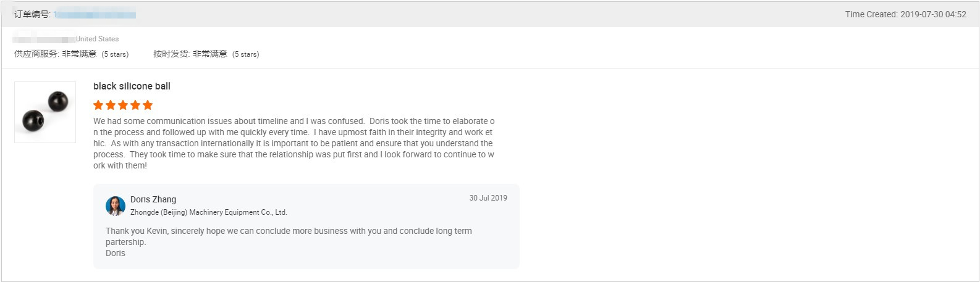Image resolution: width=980 pixels, height=282 pixels.
Task: Open the "black silicone ball" product title
Action: pyautogui.click(x=132, y=86)
